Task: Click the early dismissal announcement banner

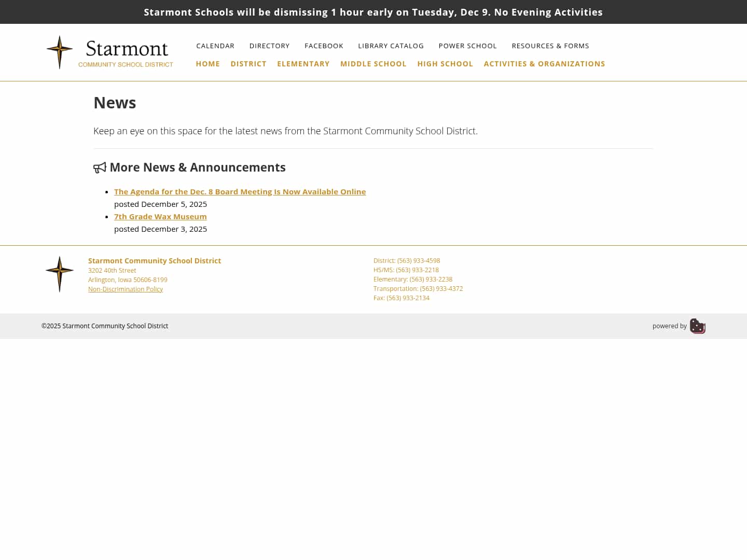Action: (374, 12)
